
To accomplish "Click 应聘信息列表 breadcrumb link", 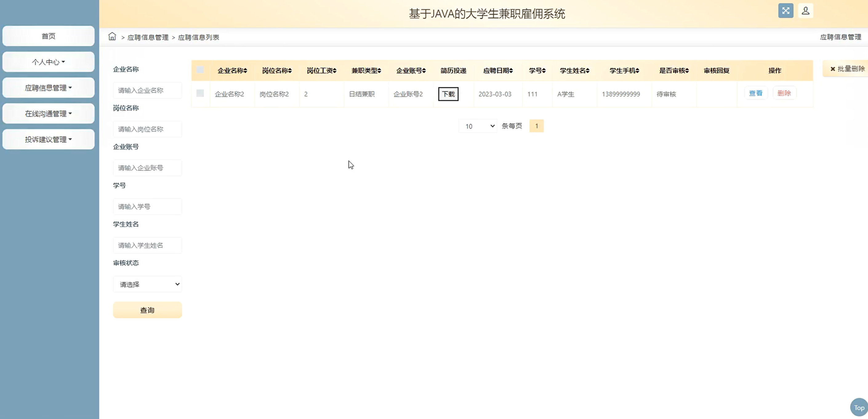I will click(199, 38).
